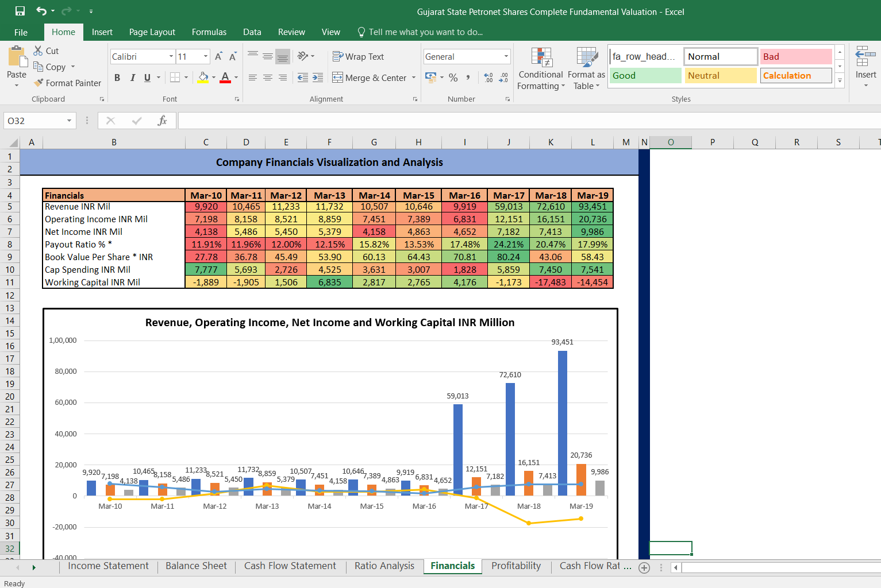
Task: Open Font name Calibri dropdown
Action: [x=171, y=56]
